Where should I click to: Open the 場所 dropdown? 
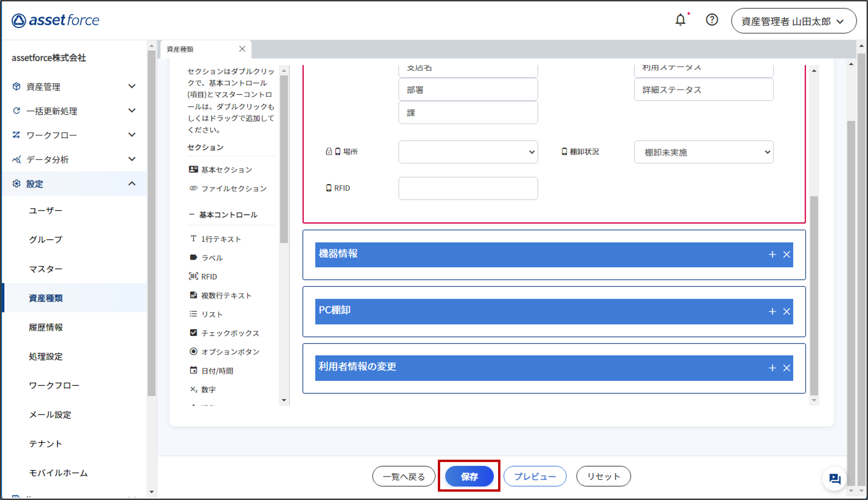pyautogui.click(x=468, y=152)
